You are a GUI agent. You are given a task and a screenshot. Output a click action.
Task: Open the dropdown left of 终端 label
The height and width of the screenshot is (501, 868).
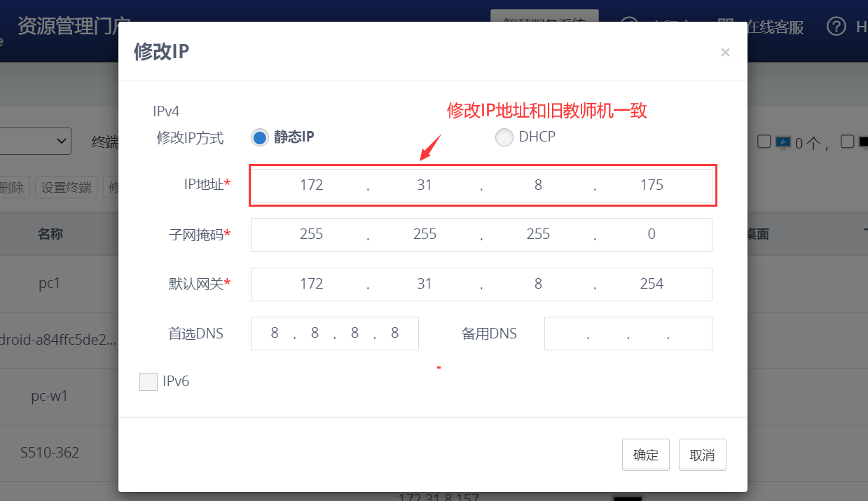(35, 142)
